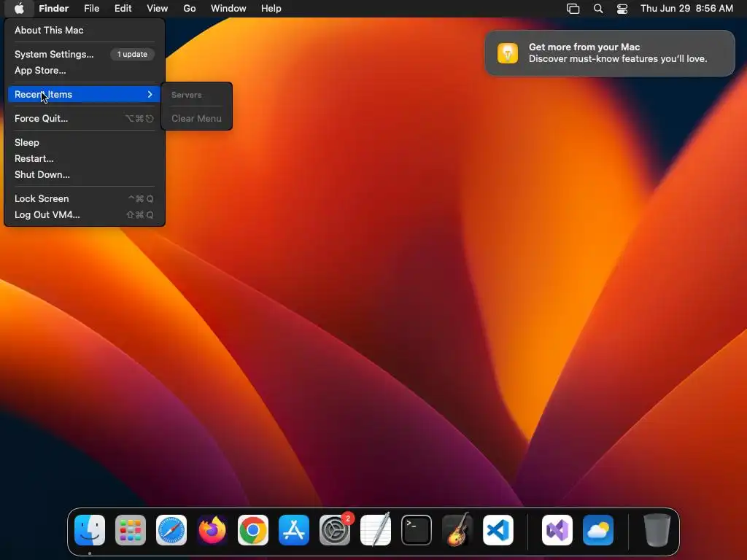This screenshot has height=560, width=747.
Task: Open the Get more from your Mac notification
Action: pos(610,52)
